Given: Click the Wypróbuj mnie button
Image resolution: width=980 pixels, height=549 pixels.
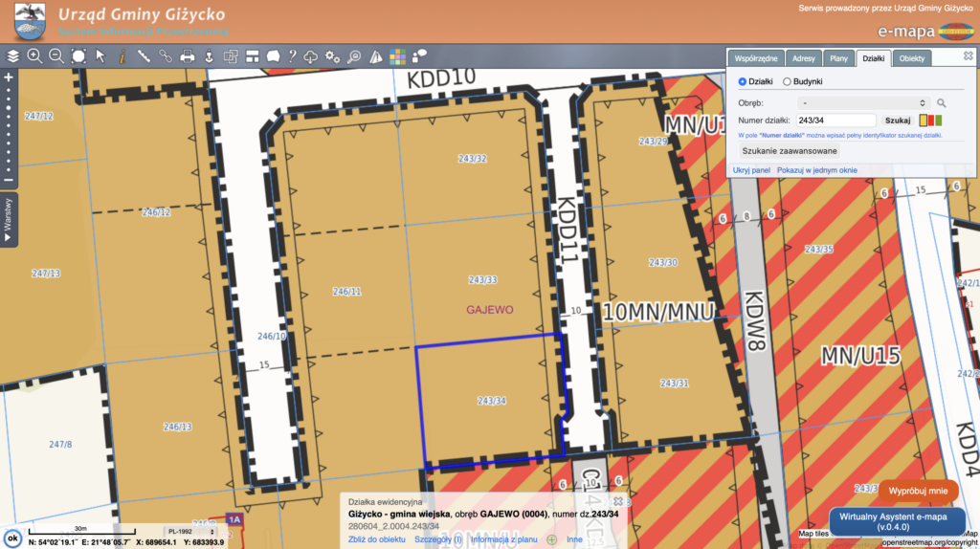Looking at the screenshot, I should [918, 491].
